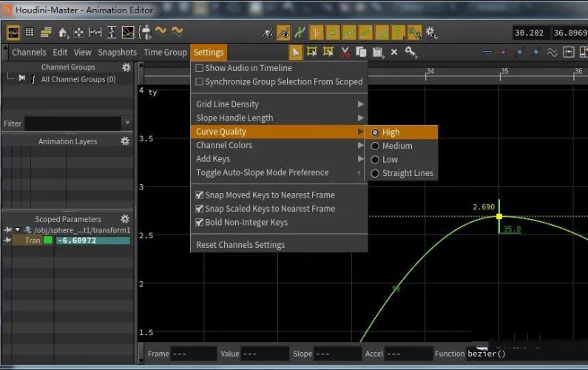Click the double wave smooth icon

coord(552,52)
